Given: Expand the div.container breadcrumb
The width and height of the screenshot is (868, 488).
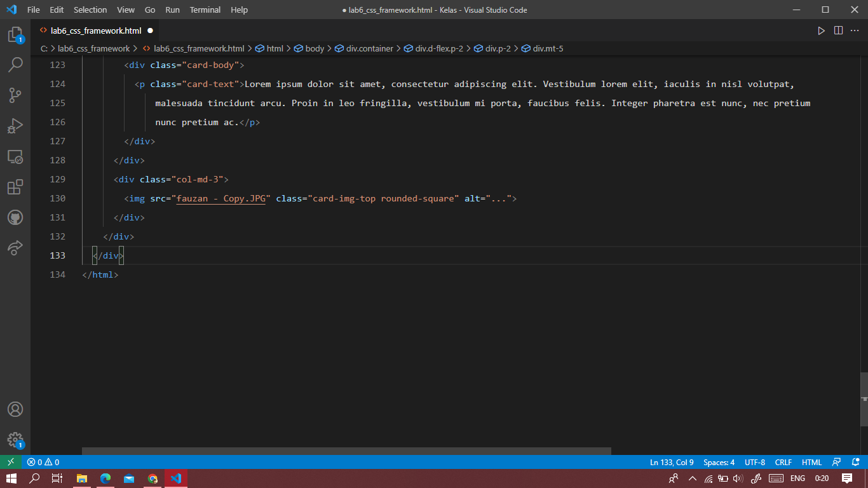Looking at the screenshot, I should pyautogui.click(x=364, y=48).
